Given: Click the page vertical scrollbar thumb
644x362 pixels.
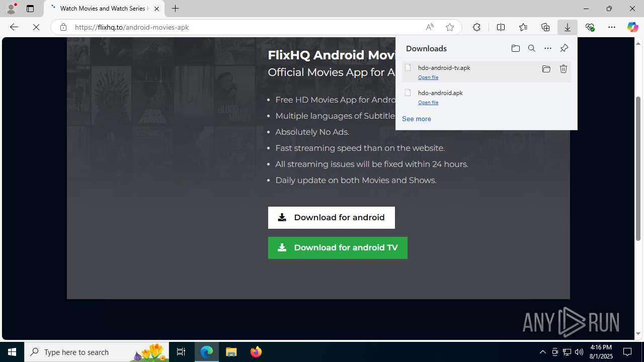Looking at the screenshot, I should [x=638, y=168].
